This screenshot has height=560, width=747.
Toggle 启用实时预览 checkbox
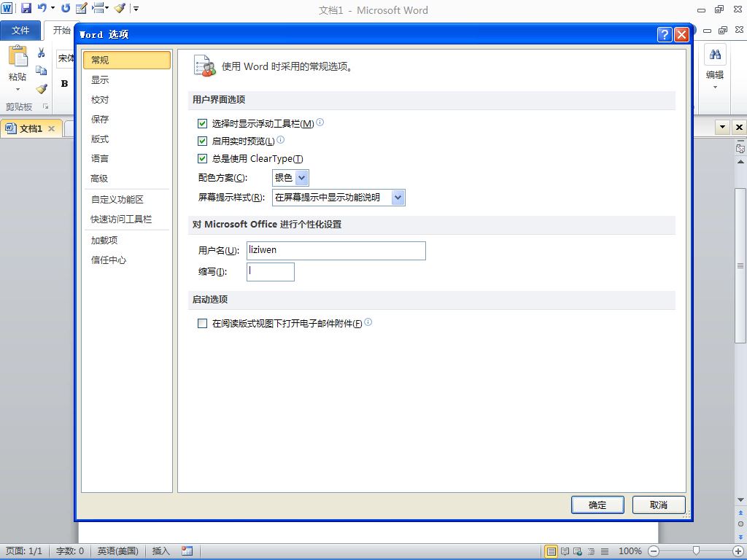[203, 141]
